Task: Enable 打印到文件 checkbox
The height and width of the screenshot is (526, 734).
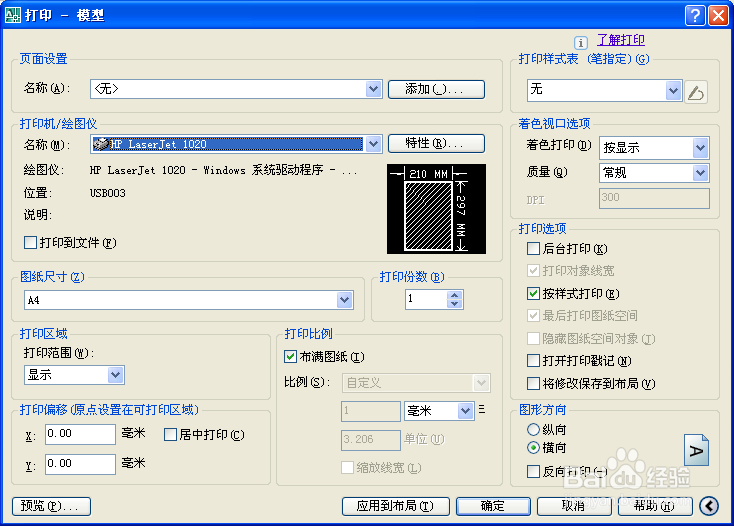Action: pyautogui.click(x=30, y=242)
